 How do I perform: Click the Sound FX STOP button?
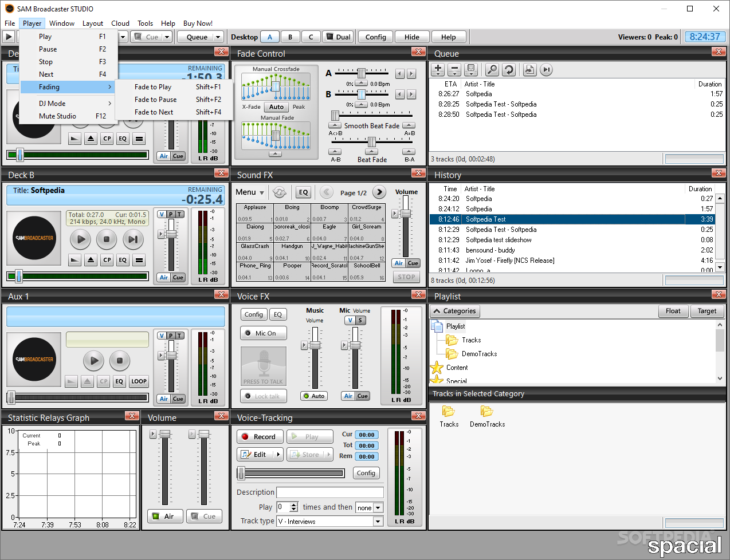[x=406, y=277]
